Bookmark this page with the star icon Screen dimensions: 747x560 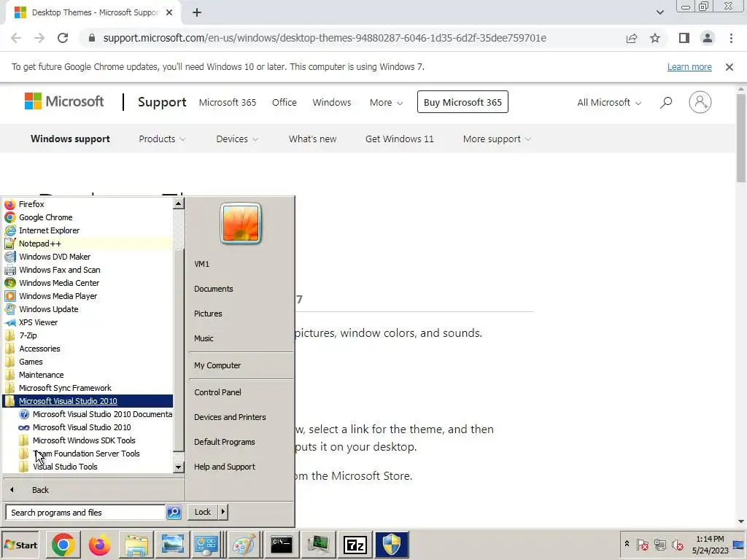(655, 38)
